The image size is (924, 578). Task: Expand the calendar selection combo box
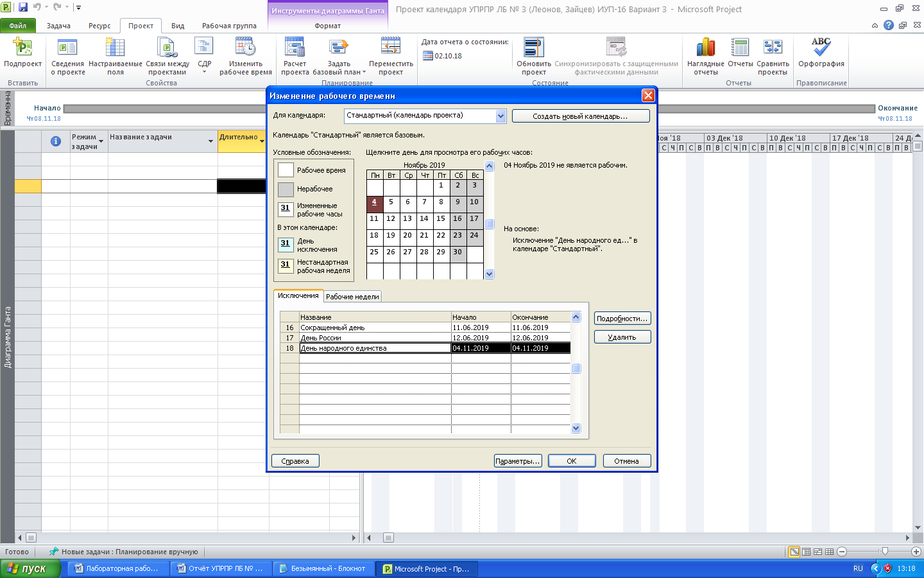coord(501,116)
